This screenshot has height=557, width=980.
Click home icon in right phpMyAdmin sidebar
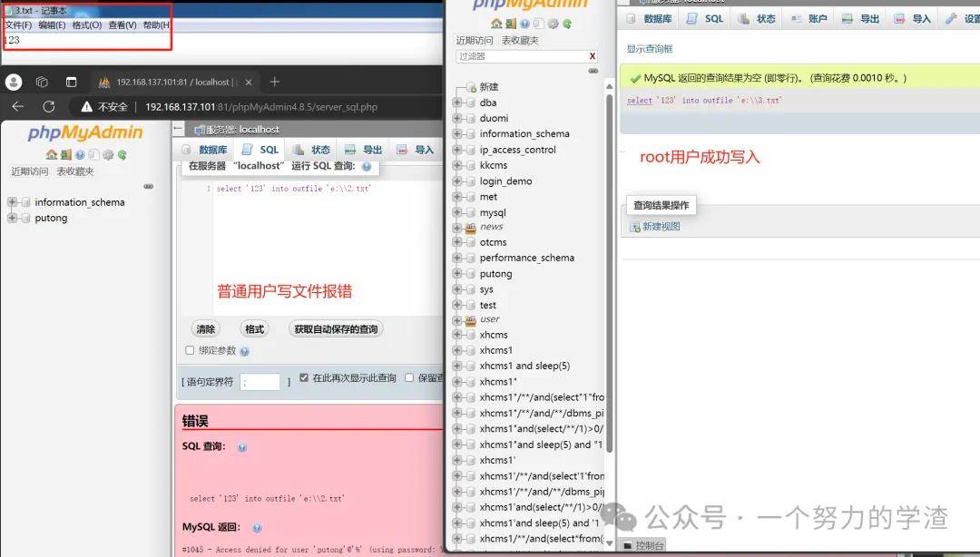coord(496,24)
